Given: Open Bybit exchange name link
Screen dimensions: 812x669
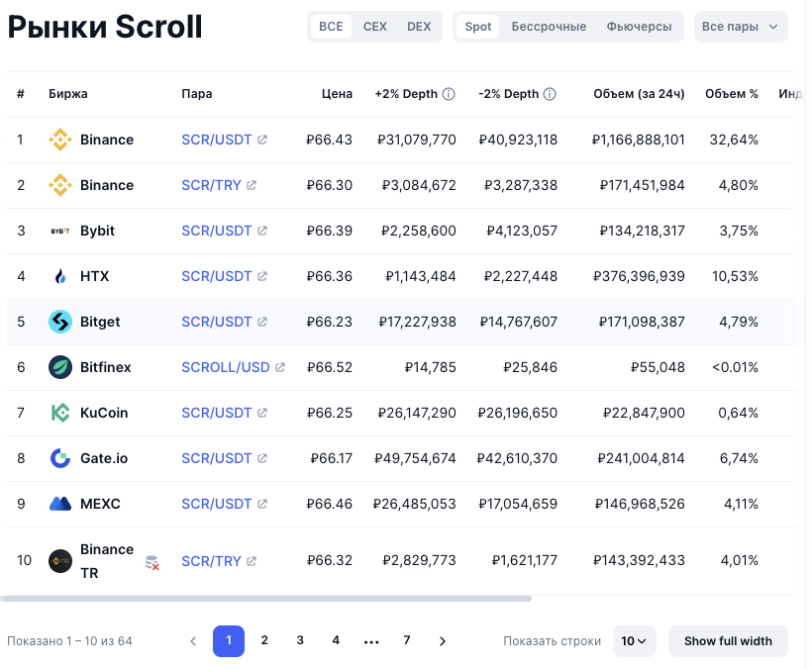Looking at the screenshot, I should click(97, 231).
